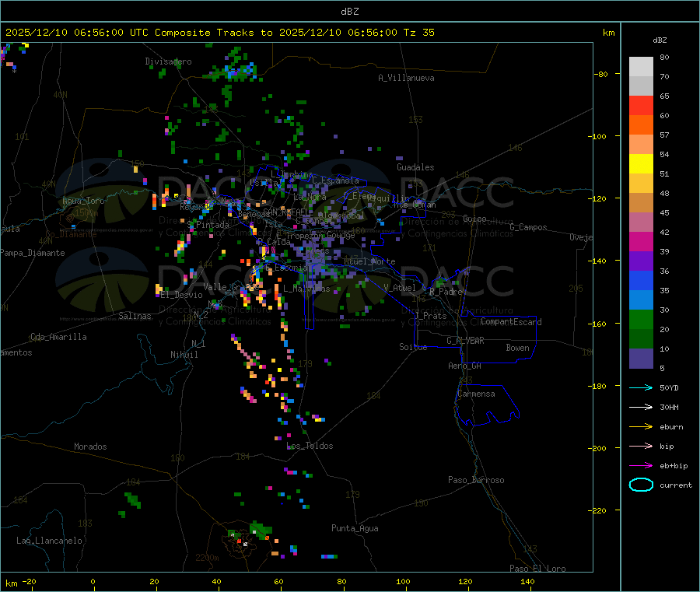Click the pink bip arrow in legend
The width and height of the screenshot is (700, 592).
pos(641,446)
